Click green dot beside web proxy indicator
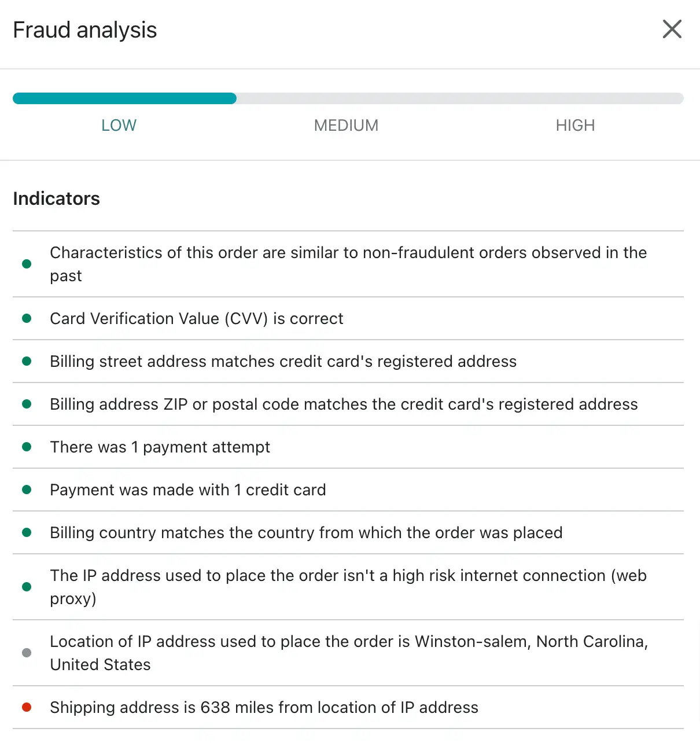The width and height of the screenshot is (700, 743). pos(27,587)
